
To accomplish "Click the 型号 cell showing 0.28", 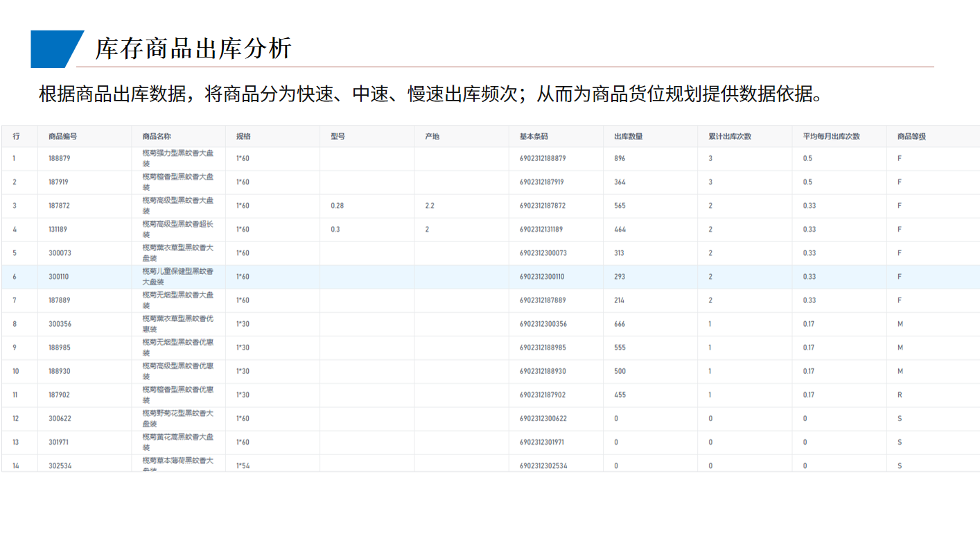I will [338, 206].
